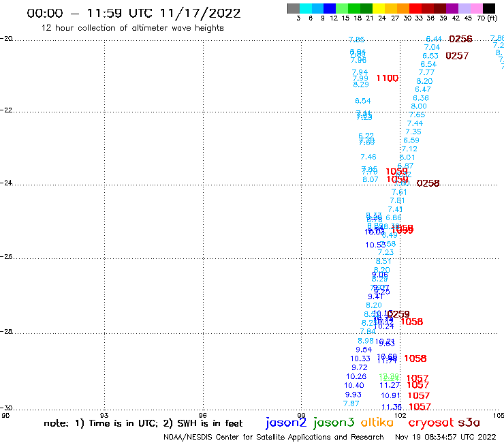Click the wave height value '7.96'
The image size is (504, 443).
click(x=358, y=60)
